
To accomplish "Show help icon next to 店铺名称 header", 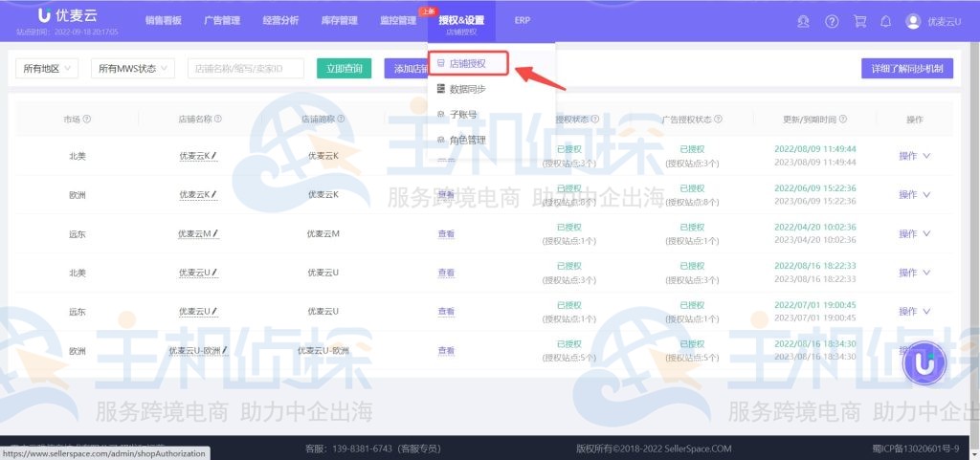I will click(218, 119).
